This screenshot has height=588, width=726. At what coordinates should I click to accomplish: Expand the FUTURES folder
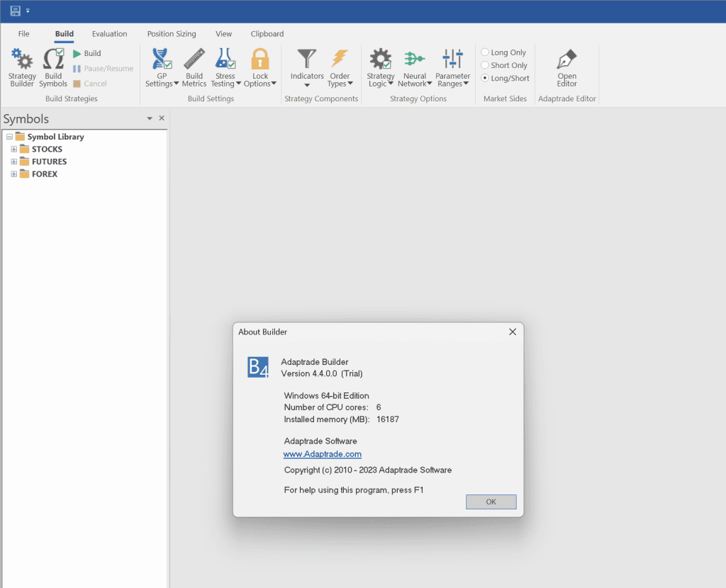tap(14, 162)
